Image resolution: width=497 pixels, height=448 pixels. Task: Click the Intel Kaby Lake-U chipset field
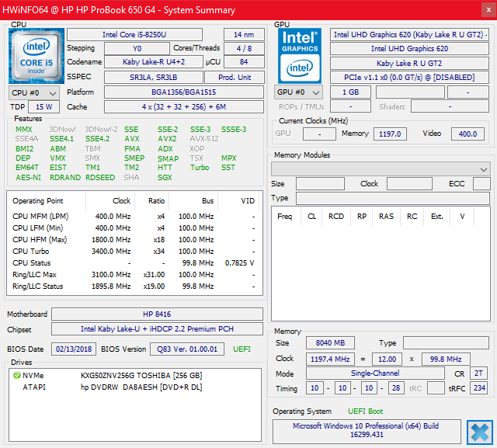[x=157, y=329]
